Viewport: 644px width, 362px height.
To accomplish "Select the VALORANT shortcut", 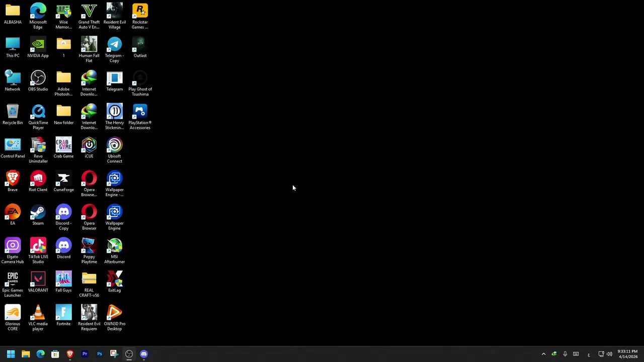I will 38,282.
